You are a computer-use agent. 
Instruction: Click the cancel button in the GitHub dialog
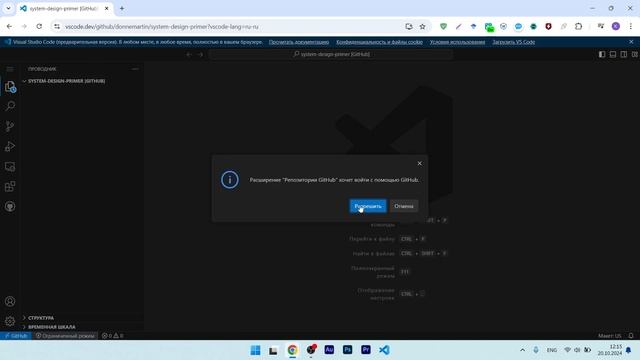tap(404, 206)
